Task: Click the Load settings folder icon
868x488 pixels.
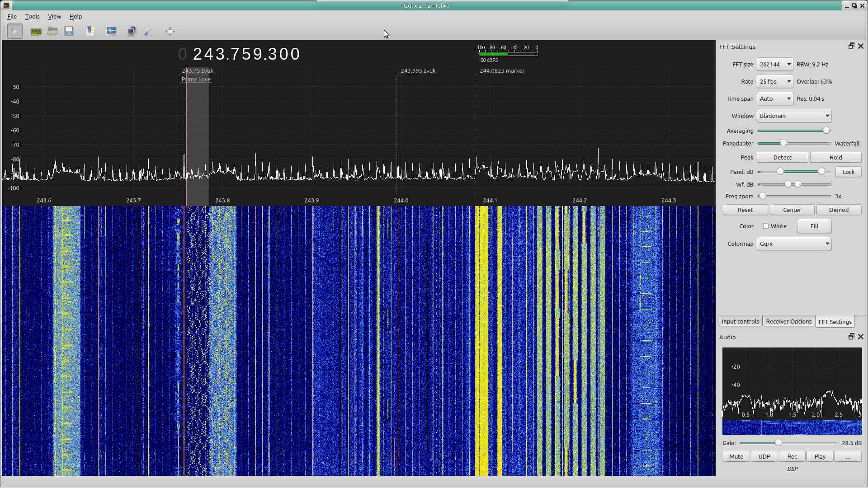Action: point(52,31)
